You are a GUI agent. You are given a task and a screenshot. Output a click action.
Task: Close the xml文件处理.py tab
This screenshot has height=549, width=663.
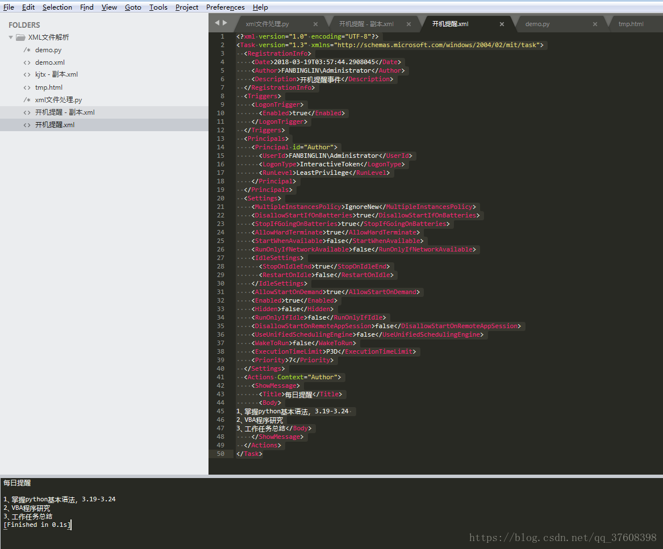pos(315,24)
